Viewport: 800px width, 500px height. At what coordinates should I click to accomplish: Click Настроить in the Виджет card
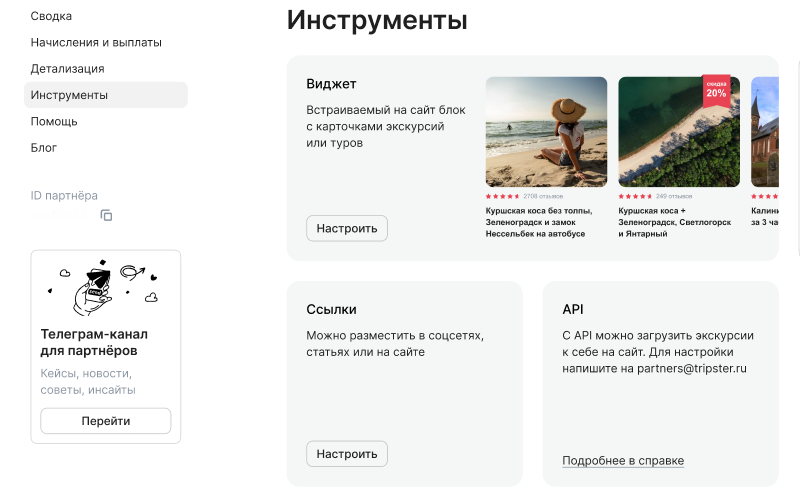[346, 228]
